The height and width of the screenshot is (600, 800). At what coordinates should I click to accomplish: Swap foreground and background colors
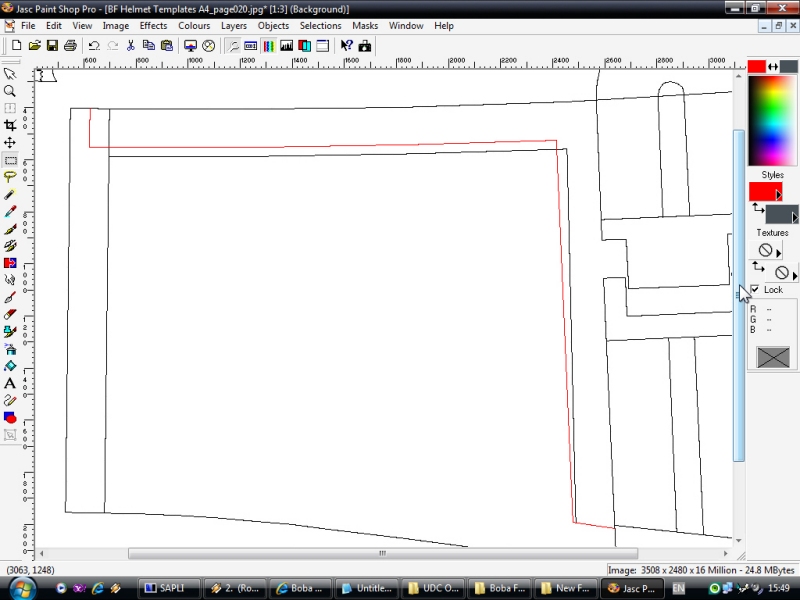[773, 67]
